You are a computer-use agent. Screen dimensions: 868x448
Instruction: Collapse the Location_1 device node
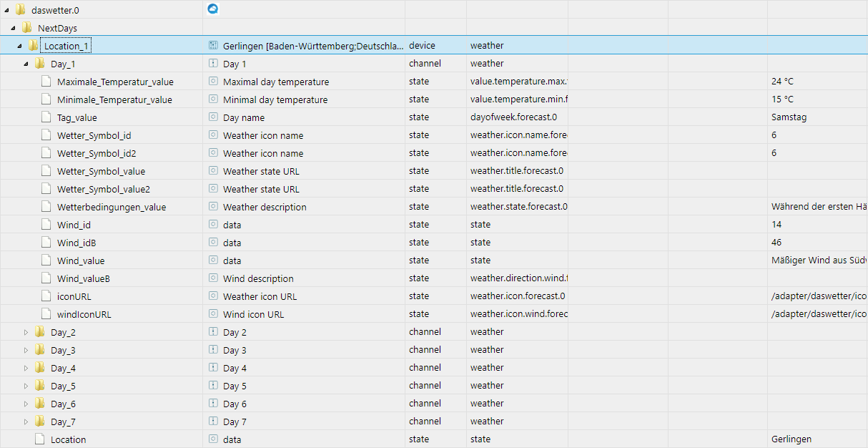click(x=19, y=46)
